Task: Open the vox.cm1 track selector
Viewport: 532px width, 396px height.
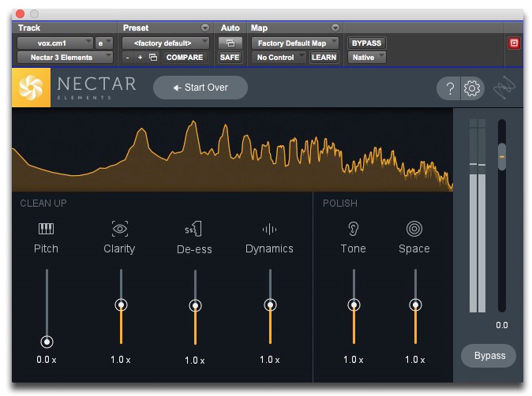Action: (55, 43)
